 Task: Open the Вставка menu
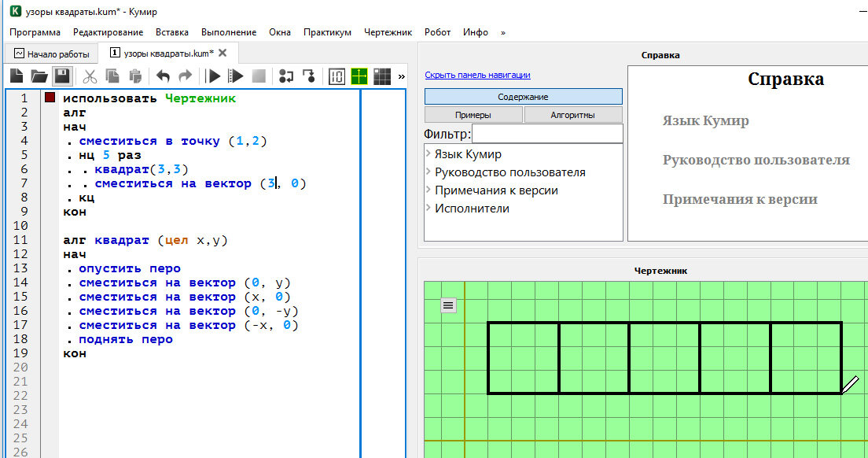click(171, 32)
